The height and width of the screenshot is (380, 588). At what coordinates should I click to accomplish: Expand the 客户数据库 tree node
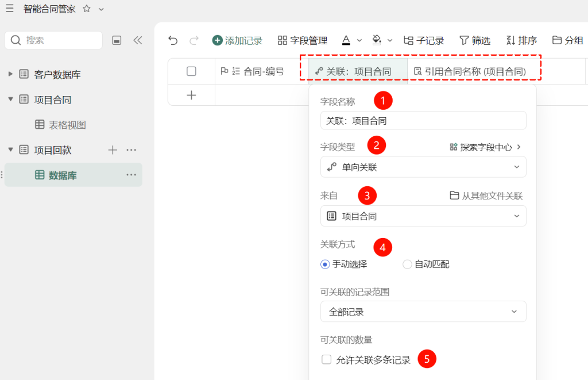click(x=10, y=74)
